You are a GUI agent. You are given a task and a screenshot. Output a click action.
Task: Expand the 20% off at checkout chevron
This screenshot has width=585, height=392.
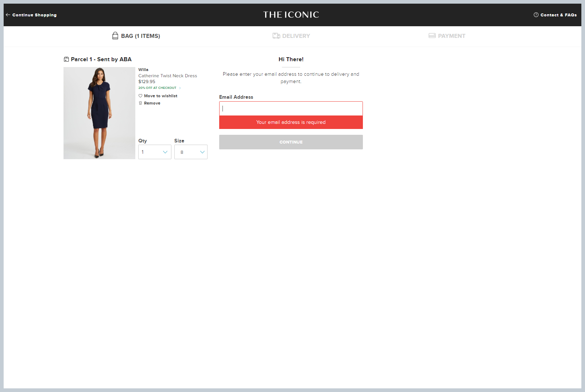point(180,88)
